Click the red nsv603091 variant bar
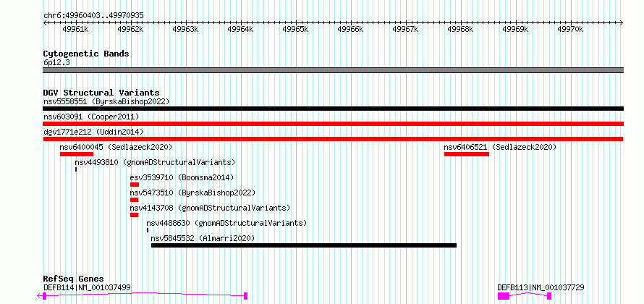 (333, 124)
